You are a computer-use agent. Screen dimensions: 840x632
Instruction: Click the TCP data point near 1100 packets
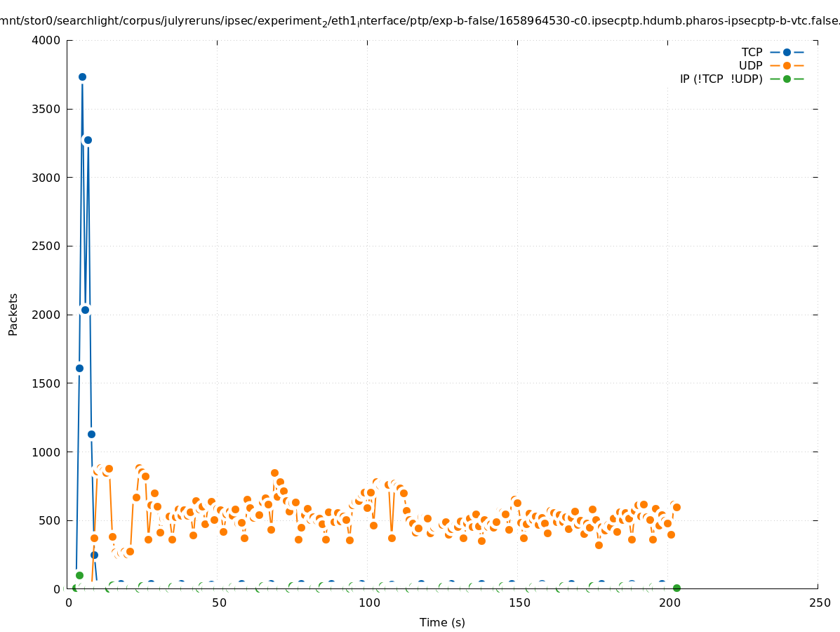[x=91, y=434]
